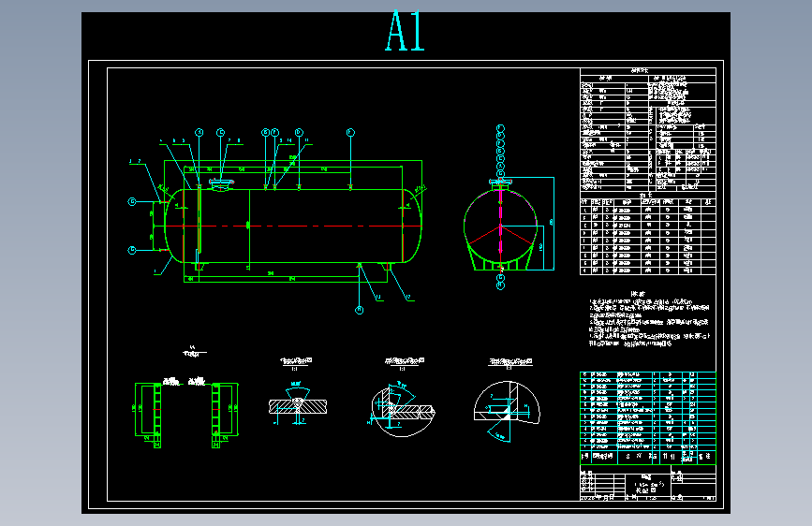The width and height of the screenshot is (812, 526).
Task: Select the left elliptical head of the tank
Action: [x=174, y=226]
